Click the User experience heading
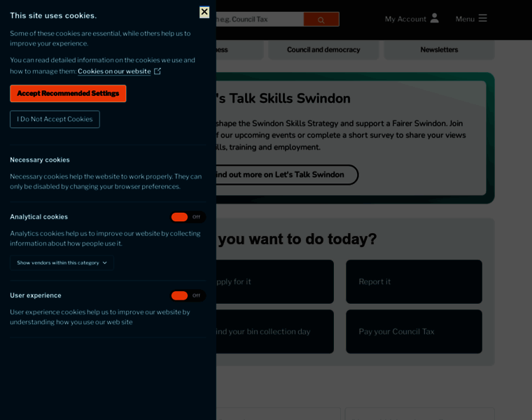532x420 pixels. (36, 295)
